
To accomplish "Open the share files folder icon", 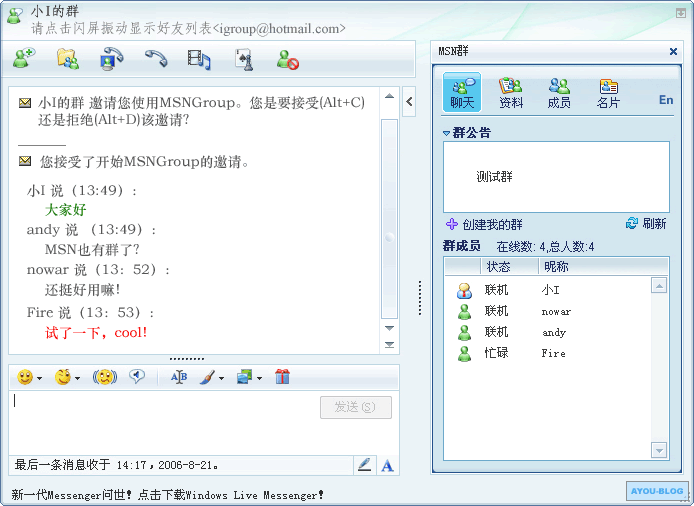I will click(68, 59).
